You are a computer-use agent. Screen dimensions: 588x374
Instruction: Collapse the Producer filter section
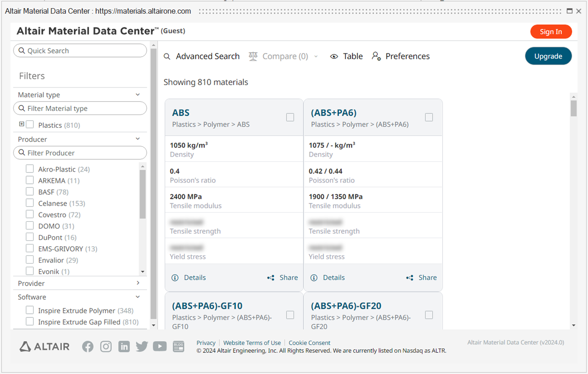(138, 139)
